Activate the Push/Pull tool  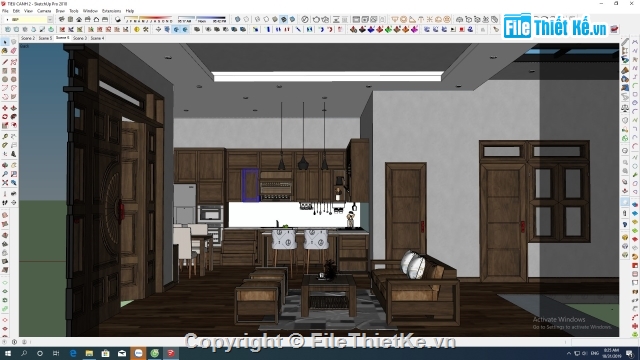pos(13,108)
